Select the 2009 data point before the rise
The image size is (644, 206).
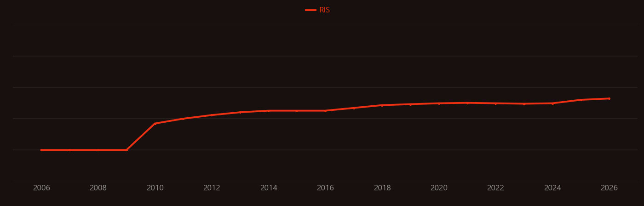[126, 150]
